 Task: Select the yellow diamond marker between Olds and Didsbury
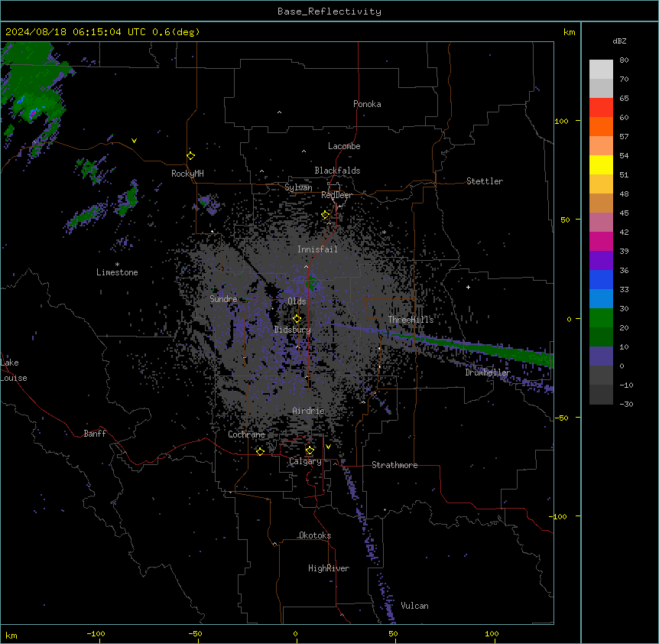pos(297,319)
